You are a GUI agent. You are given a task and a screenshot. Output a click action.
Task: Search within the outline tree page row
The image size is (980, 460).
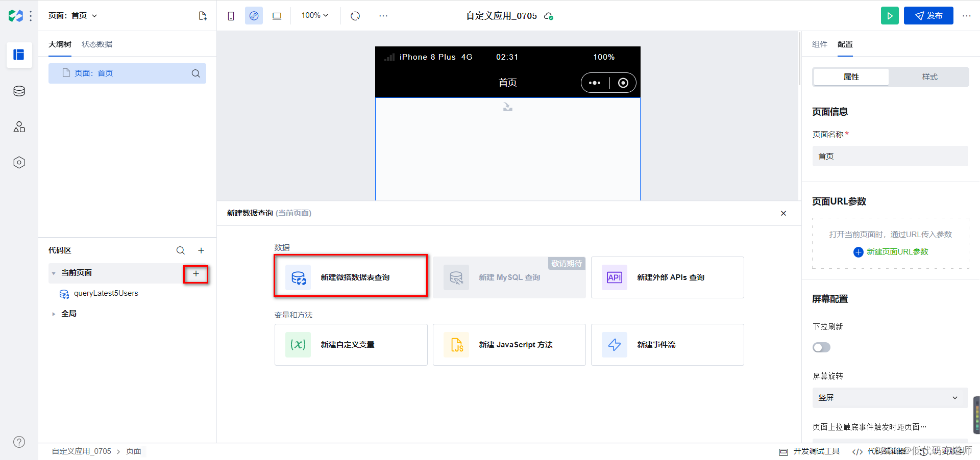pos(195,73)
